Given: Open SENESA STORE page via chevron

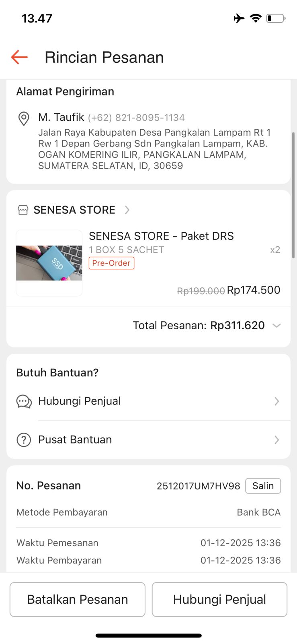Looking at the screenshot, I should 127,210.
